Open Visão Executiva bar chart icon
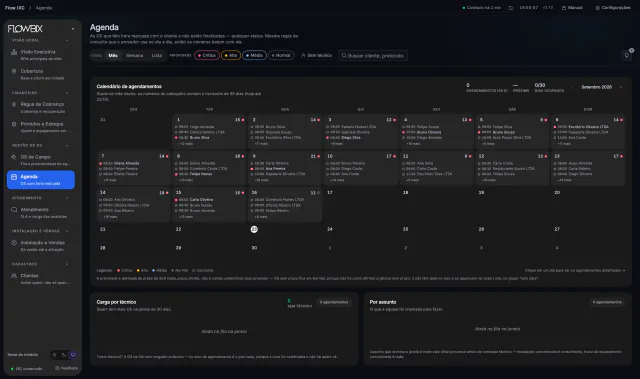 pos(14,52)
